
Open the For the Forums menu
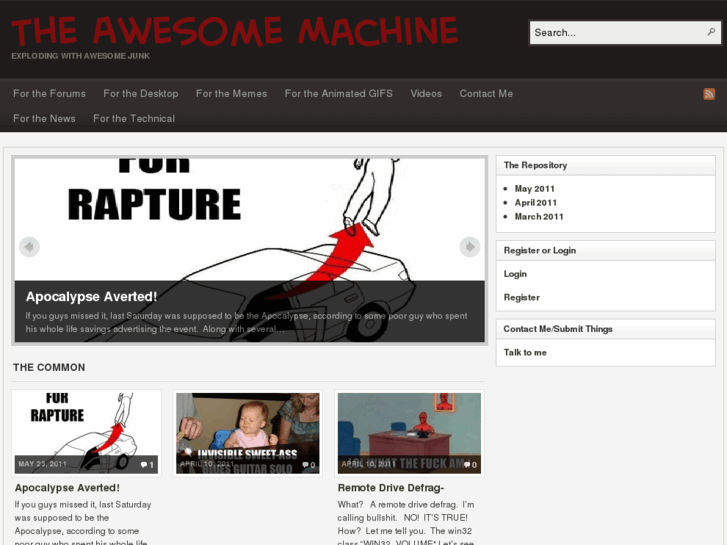click(49, 94)
